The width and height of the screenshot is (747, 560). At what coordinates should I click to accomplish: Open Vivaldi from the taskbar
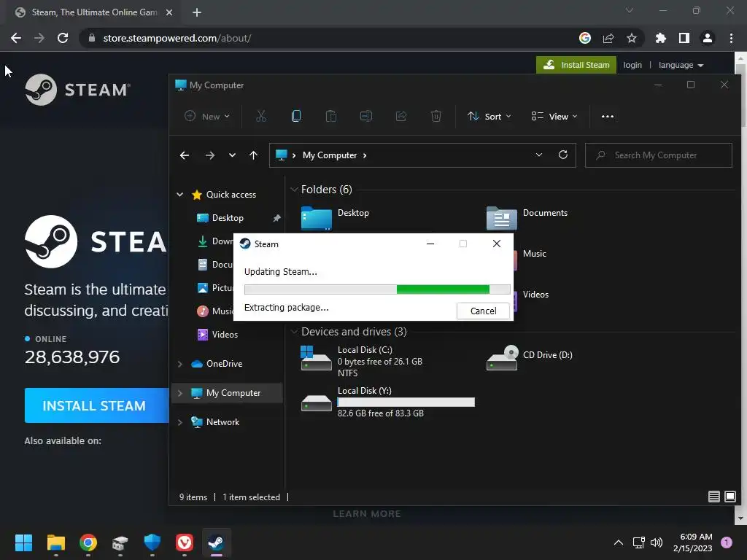point(185,542)
